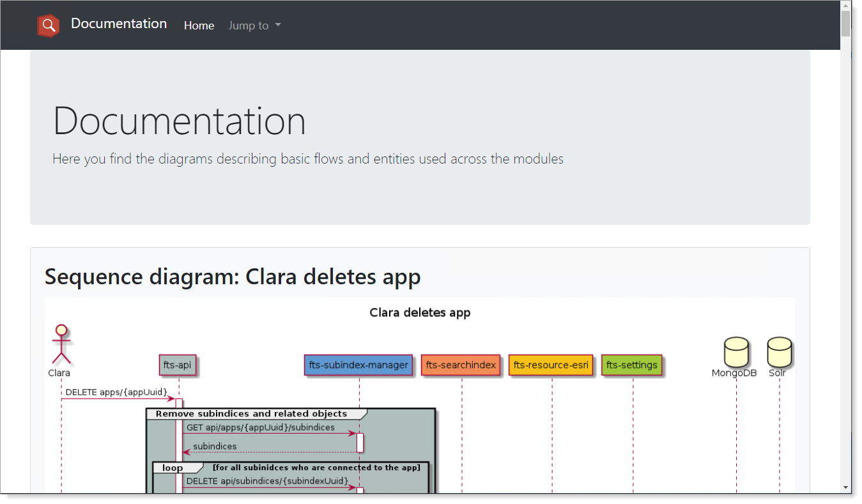Select the fts-subindex-manager participant box

pyautogui.click(x=358, y=365)
